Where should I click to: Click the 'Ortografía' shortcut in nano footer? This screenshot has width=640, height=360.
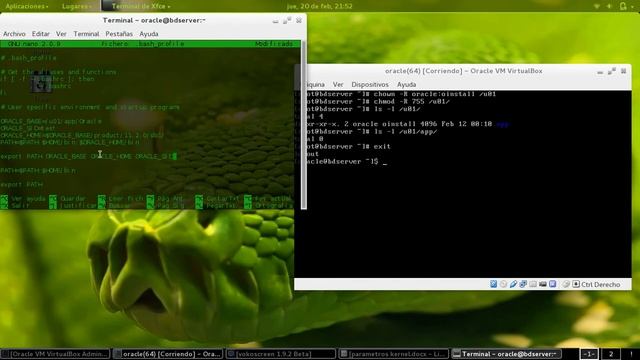tap(269, 206)
